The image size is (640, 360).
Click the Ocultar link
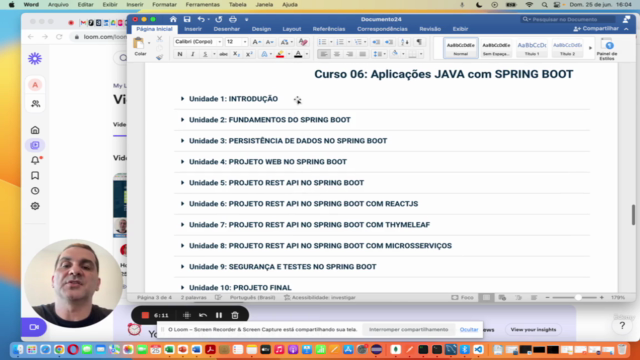[469, 329]
